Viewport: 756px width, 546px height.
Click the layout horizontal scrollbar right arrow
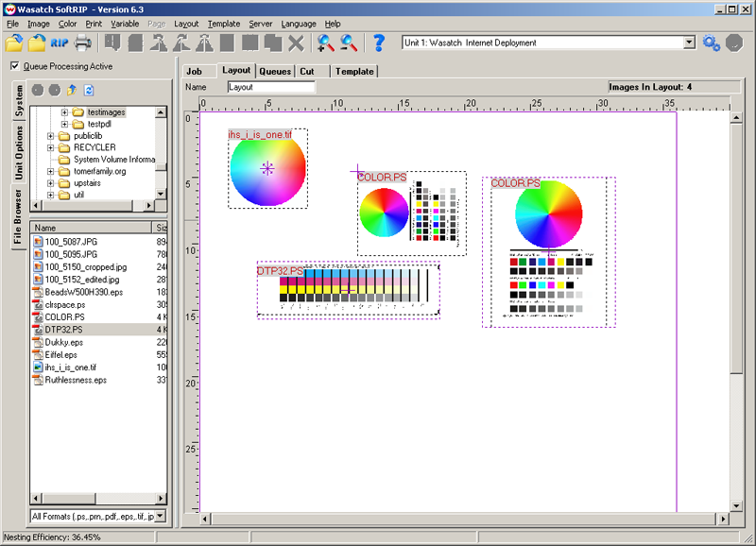tap(722, 519)
